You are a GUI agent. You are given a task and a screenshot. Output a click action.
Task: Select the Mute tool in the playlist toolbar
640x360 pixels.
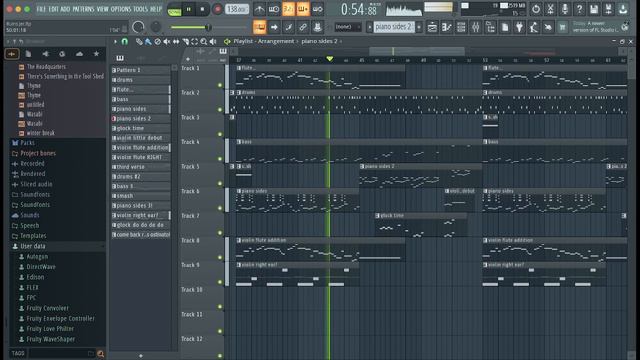coord(167,42)
